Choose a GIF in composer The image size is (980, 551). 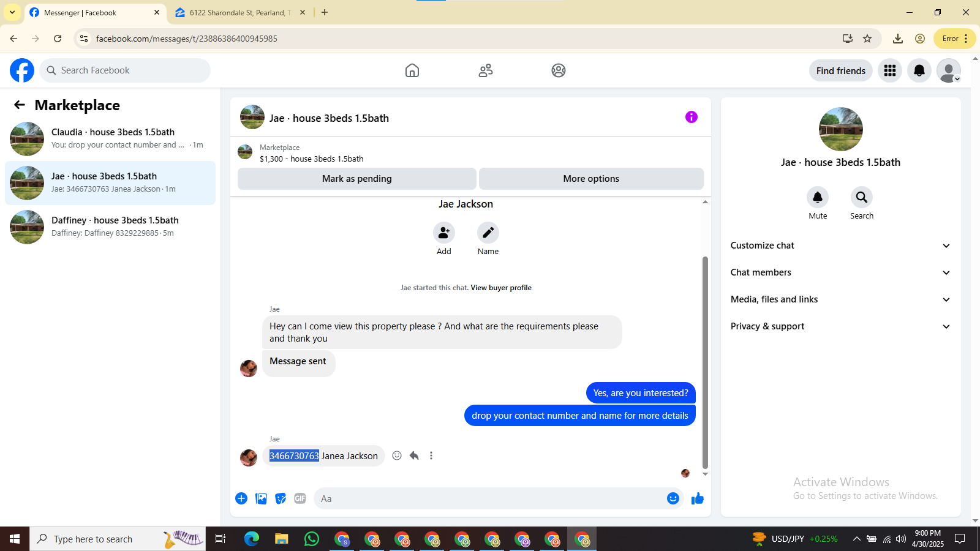[300, 498]
